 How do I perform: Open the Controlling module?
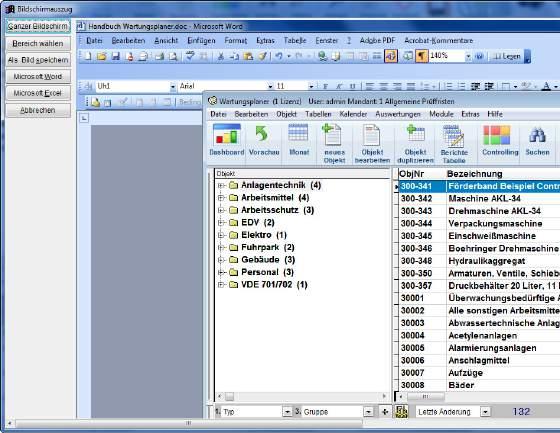(x=500, y=140)
